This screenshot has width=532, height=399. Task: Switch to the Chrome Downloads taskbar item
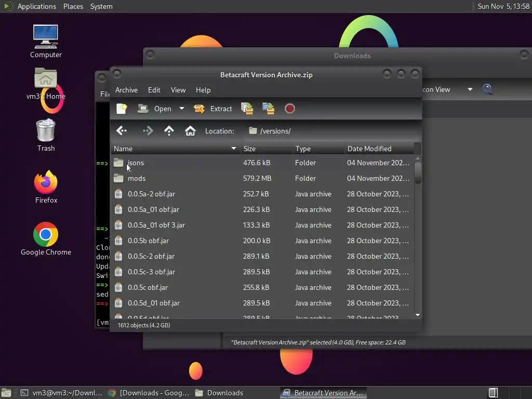(148, 393)
